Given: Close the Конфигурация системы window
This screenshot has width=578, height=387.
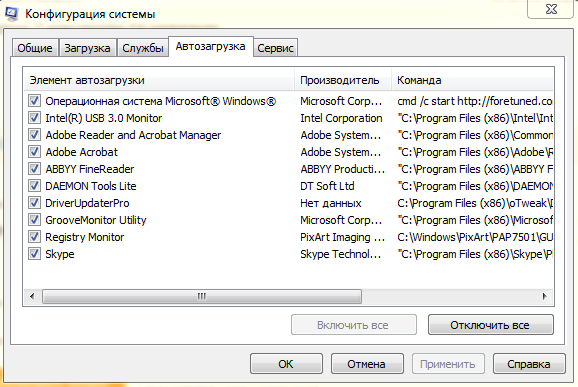Looking at the screenshot, I should 551,9.
